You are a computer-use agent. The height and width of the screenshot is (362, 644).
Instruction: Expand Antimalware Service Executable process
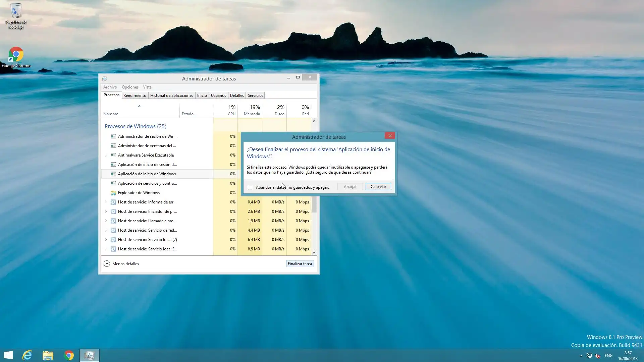(106, 155)
